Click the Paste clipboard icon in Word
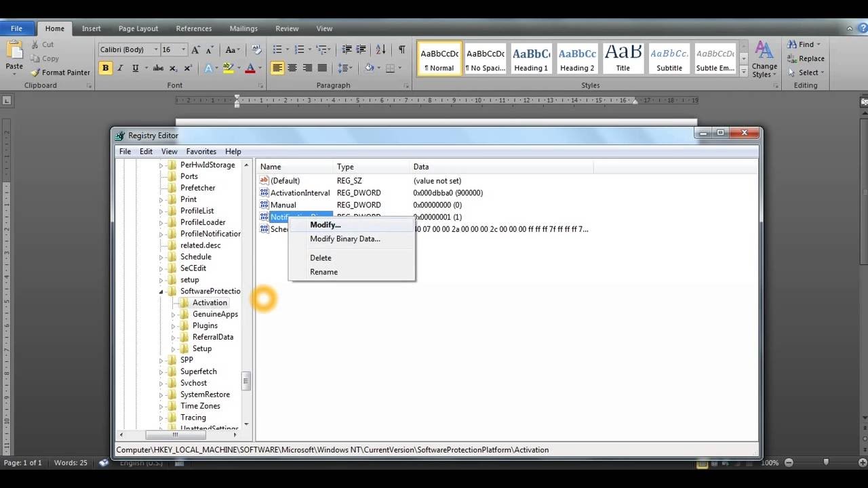 click(14, 51)
